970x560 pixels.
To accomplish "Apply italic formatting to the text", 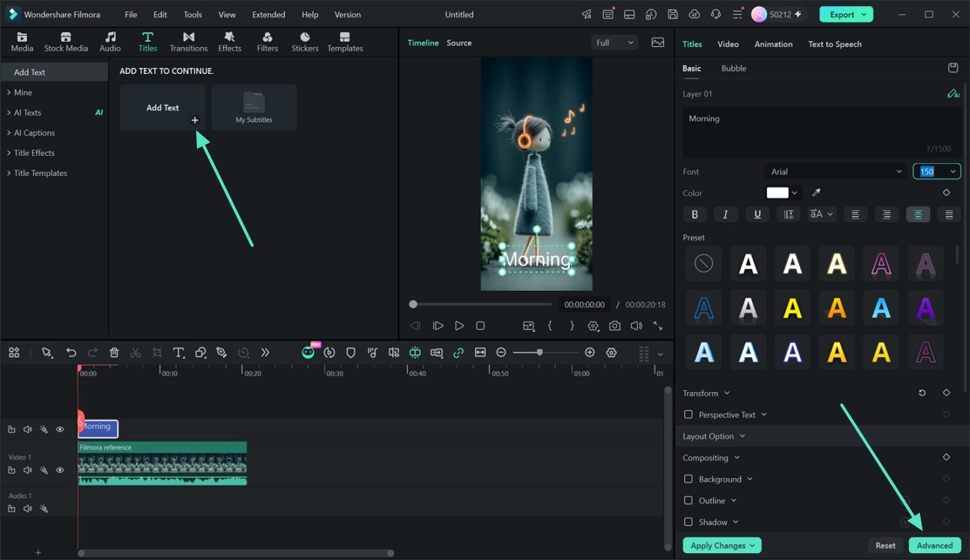I will [x=726, y=215].
